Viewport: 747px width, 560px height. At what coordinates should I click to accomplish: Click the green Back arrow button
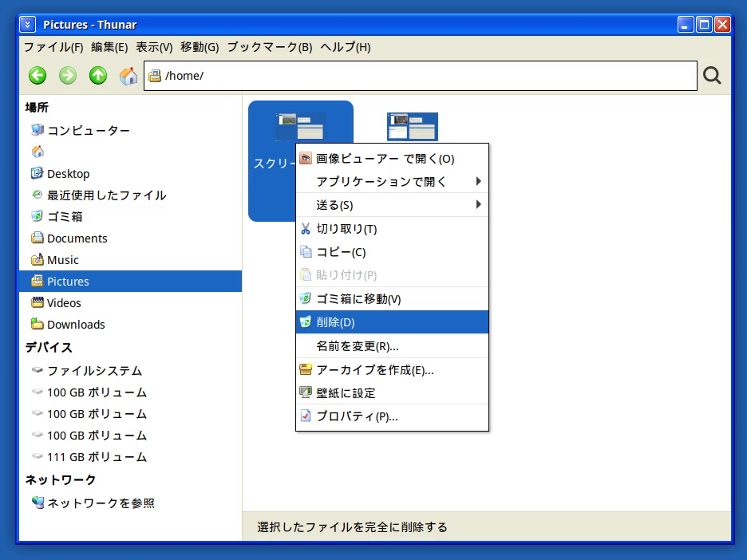38,76
